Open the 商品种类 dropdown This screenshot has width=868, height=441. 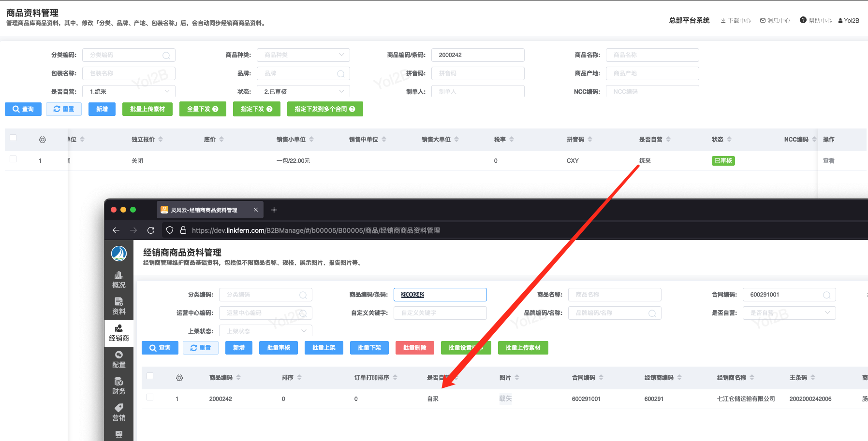303,55
